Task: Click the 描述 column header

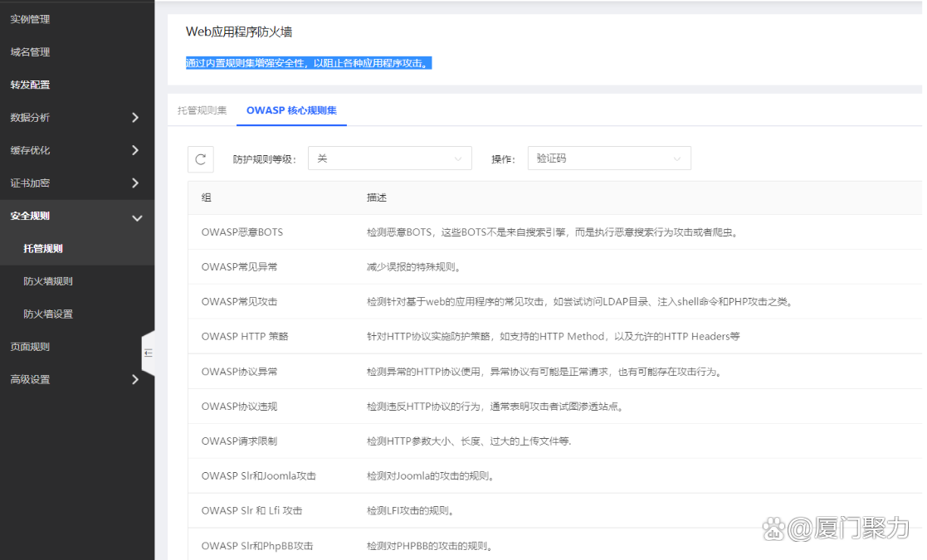Action: [x=377, y=197]
